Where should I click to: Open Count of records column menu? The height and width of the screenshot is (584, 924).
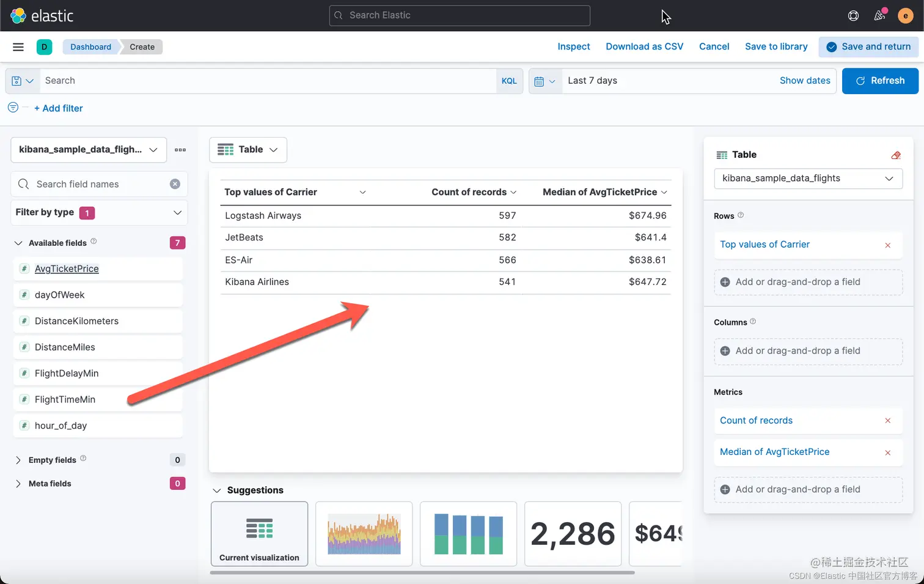pyautogui.click(x=513, y=192)
